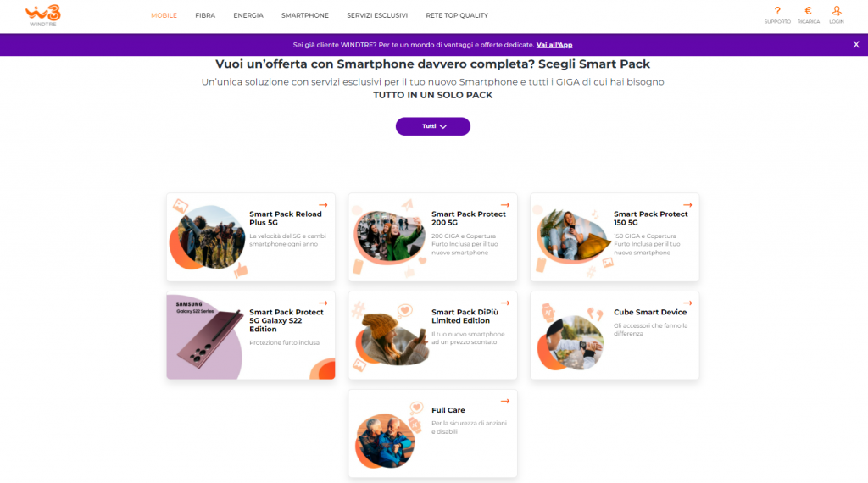The height and width of the screenshot is (483, 868).
Task: Open the Login user icon
Action: [x=837, y=11]
